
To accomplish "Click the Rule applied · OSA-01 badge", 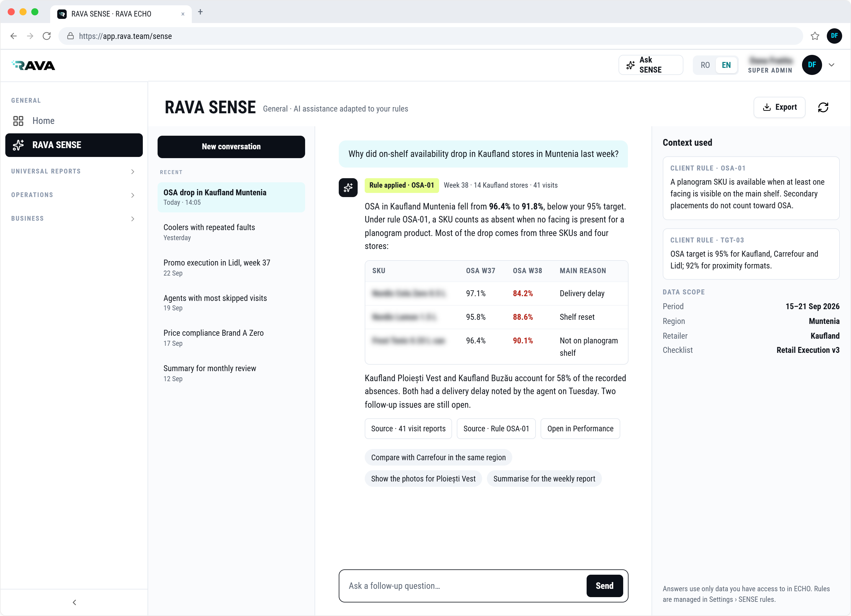I will tap(402, 185).
